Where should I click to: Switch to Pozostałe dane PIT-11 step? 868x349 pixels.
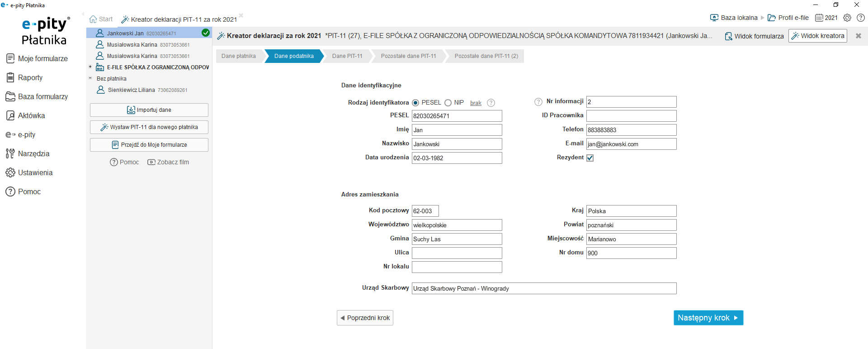point(408,56)
